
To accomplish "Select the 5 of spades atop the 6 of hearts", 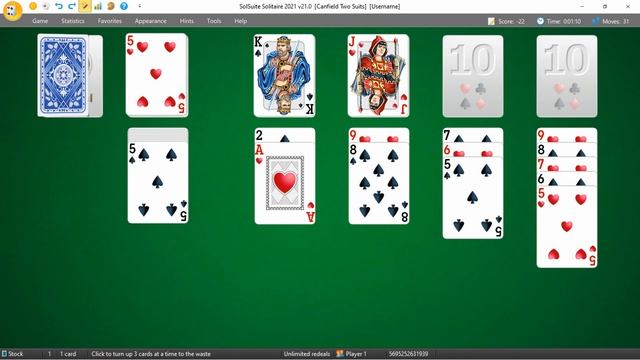I will (473, 198).
